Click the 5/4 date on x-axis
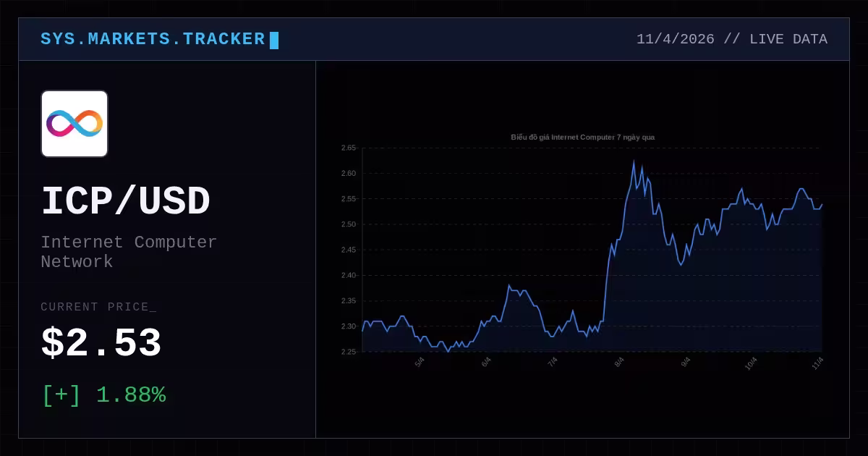Viewport: 868px width, 456px height. pyautogui.click(x=420, y=362)
